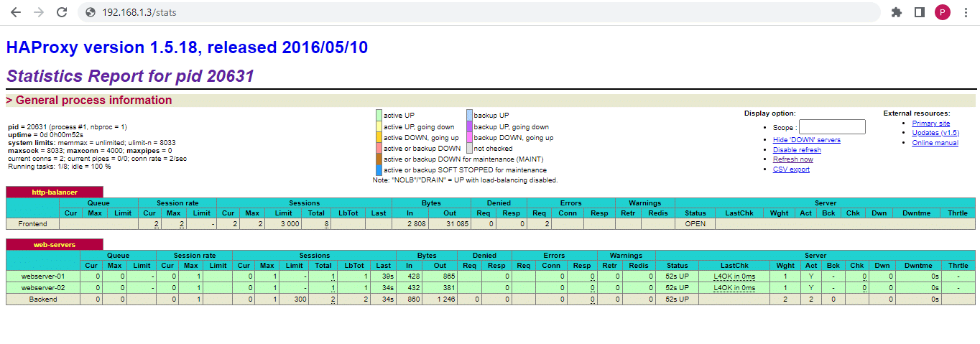Click the Scope text input field
Viewport: 980px width, 344px height.
click(832, 127)
